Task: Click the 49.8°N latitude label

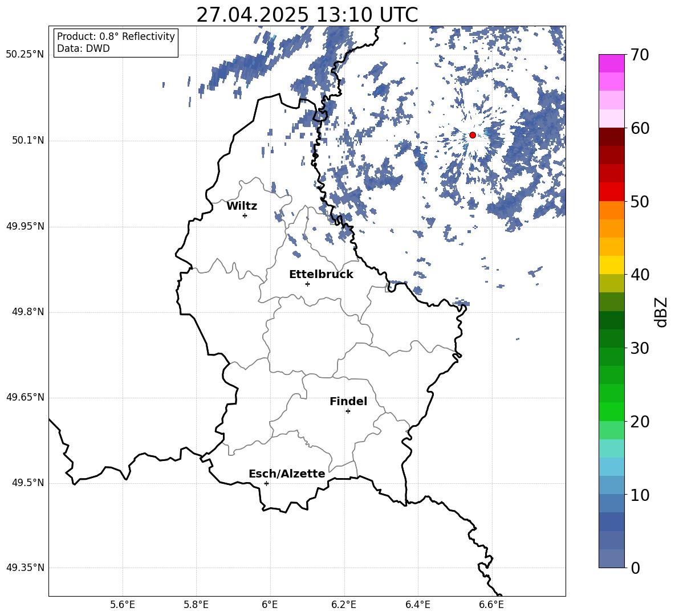Action: tap(27, 312)
